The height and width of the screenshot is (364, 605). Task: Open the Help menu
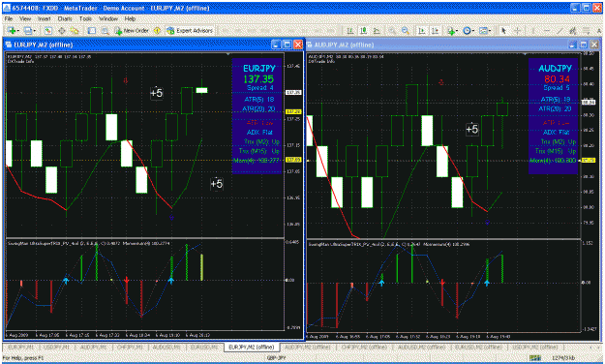(x=130, y=18)
